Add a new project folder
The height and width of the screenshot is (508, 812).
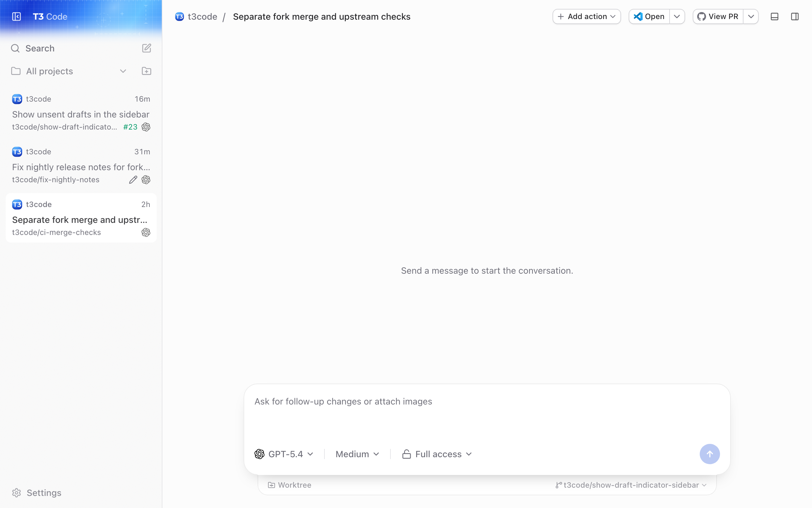click(147, 71)
